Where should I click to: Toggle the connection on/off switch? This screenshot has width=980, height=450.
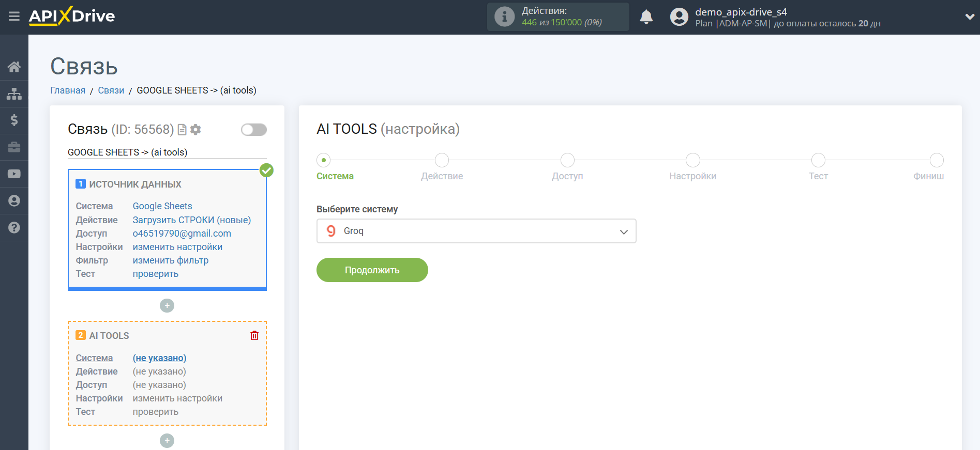click(253, 130)
